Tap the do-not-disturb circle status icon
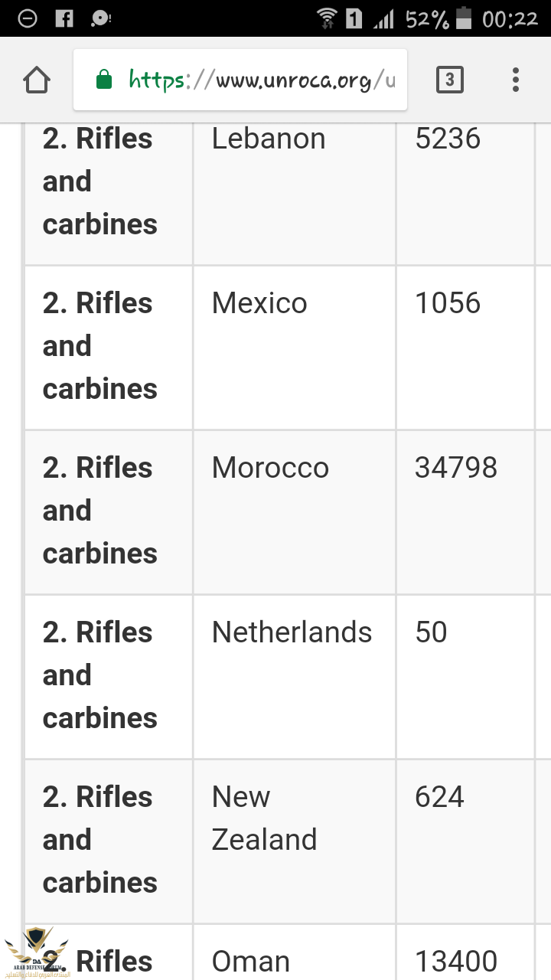 coord(28,18)
